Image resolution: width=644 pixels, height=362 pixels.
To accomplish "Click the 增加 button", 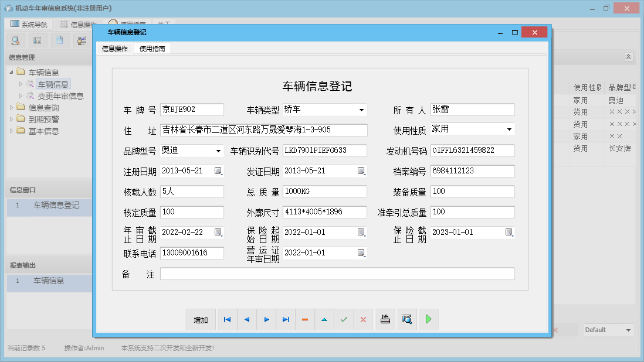I will click(201, 320).
